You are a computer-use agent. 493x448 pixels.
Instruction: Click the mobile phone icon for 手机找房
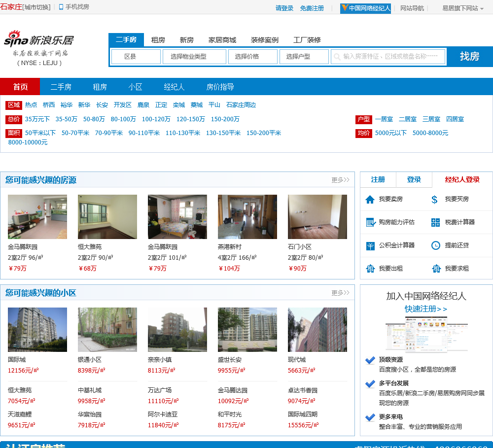pyautogui.click(x=61, y=7)
